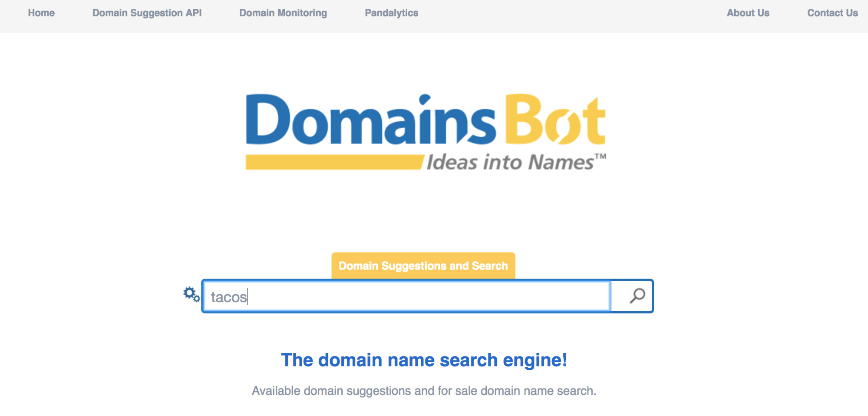The height and width of the screenshot is (416, 868).
Task: Select Domain Suggestions and Search tab
Action: 423,266
